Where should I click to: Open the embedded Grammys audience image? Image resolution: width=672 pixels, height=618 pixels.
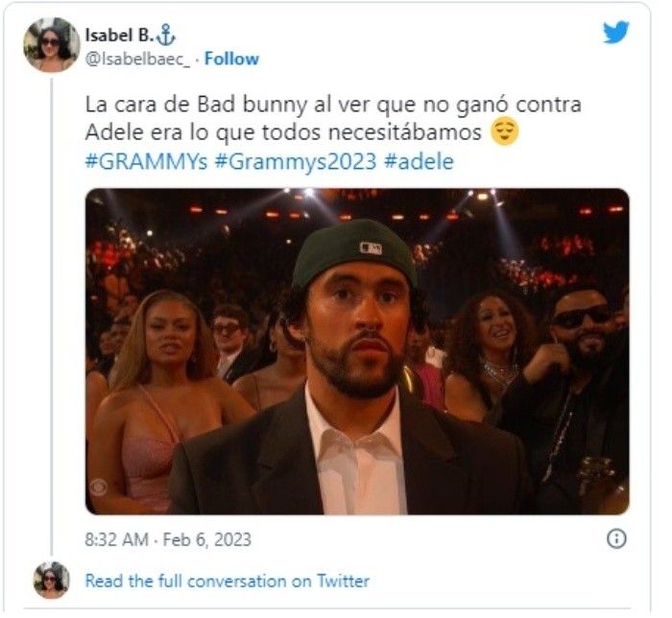[357, 351]
